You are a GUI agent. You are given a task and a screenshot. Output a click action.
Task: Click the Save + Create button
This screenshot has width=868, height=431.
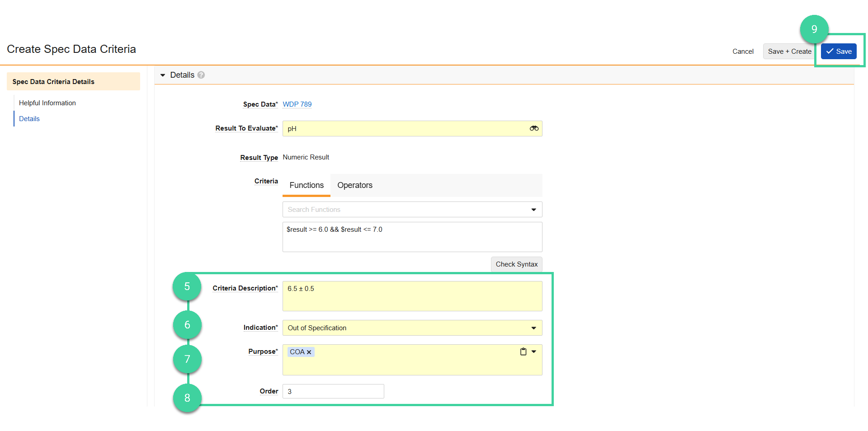point(789,52)
